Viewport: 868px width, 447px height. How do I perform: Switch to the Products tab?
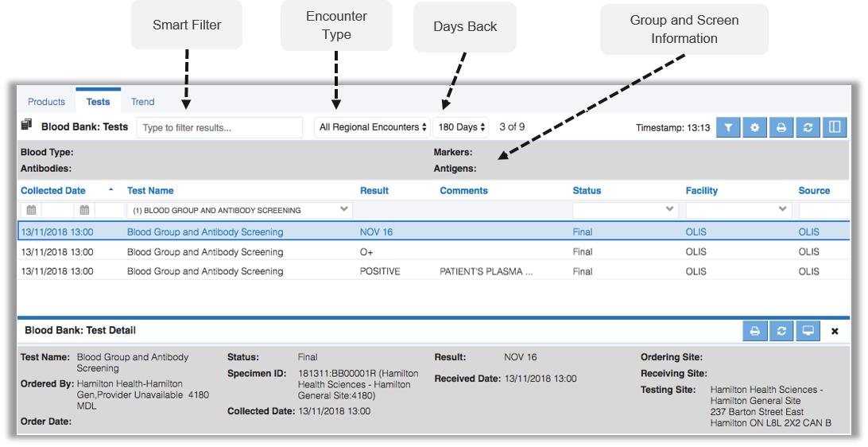(x=46, y=102)
